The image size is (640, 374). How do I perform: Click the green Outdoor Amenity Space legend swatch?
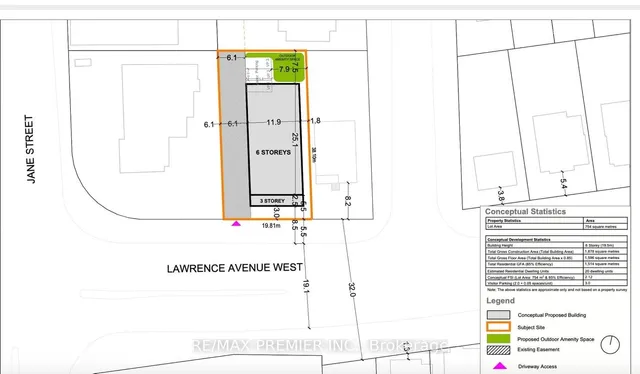click(x=498, y=338)
